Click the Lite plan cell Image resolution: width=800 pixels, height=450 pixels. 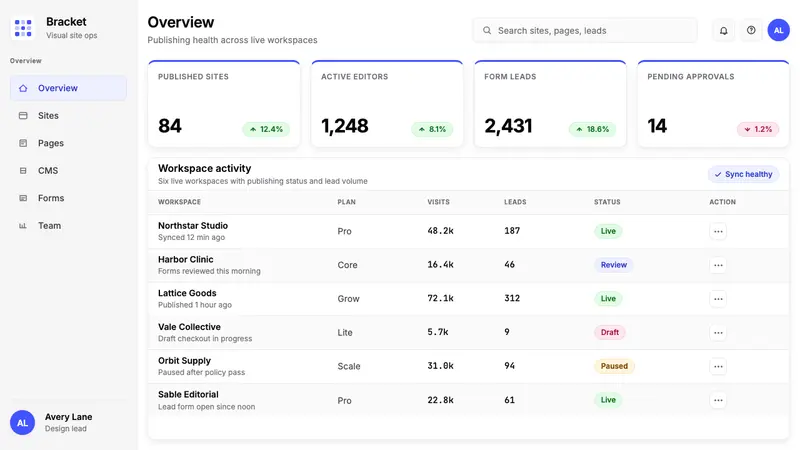click(345, 332)
